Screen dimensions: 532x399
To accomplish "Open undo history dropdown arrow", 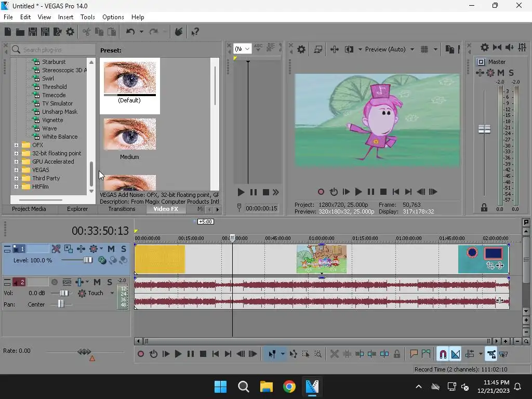I will pos(141,32).
